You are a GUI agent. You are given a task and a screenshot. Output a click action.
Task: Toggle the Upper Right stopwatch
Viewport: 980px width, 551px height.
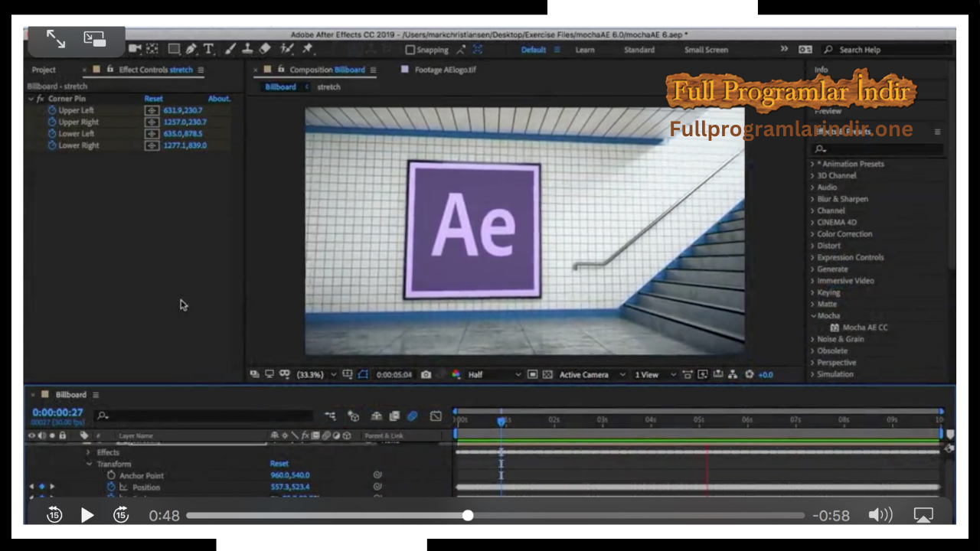(x=52, y=122)
